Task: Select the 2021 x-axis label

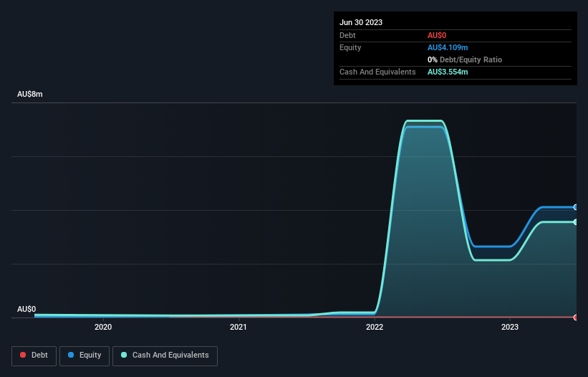Action: (238, 327)
